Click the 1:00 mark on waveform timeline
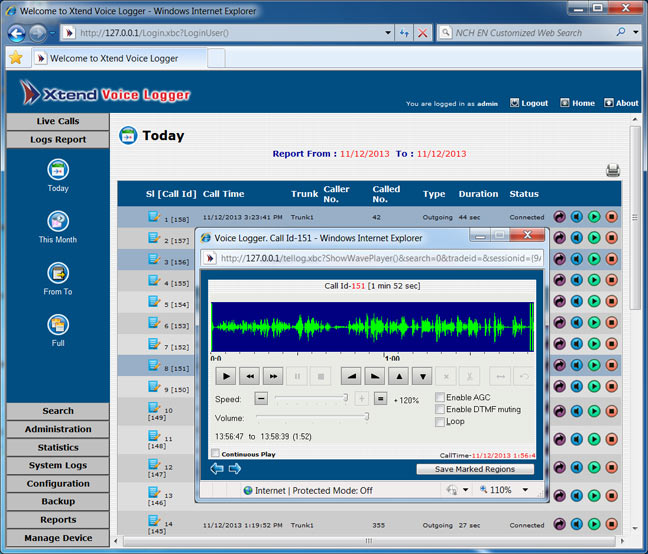Screen dimensions: 648x554 click(392, 358)
